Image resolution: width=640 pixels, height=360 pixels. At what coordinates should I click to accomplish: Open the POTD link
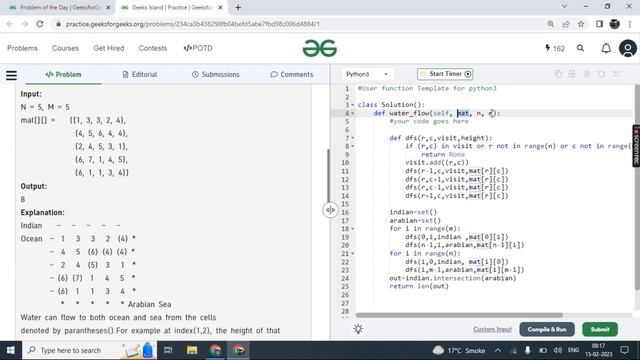click(x=198, y=48)
